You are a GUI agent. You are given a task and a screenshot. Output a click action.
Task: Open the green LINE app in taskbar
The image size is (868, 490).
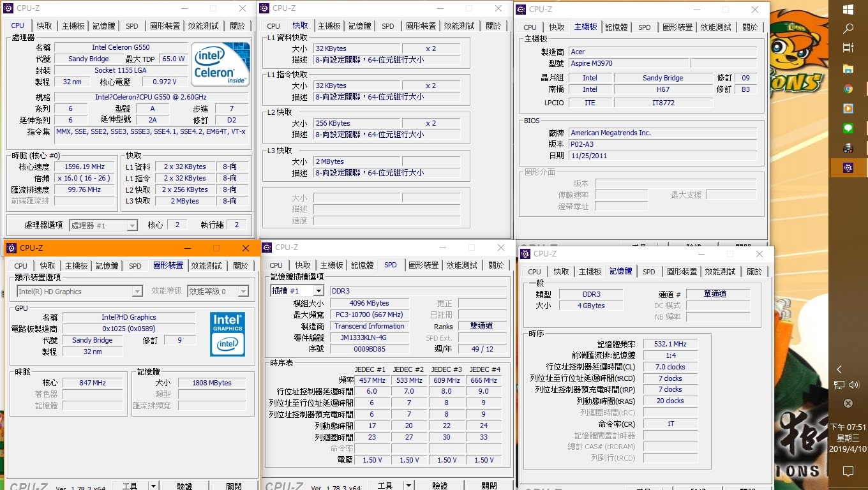[x=848, y=128]
